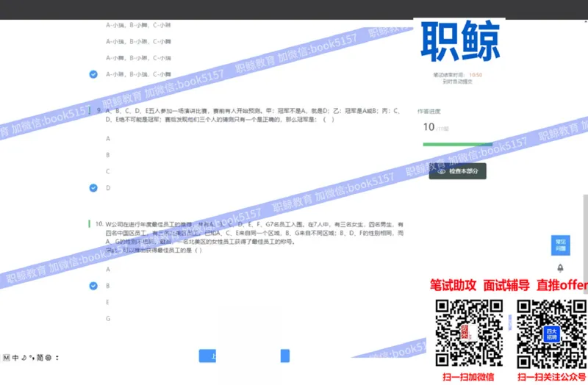The image size is (588, 385).
Task: Click the green answer progress bar
Action: pos(457,144)
